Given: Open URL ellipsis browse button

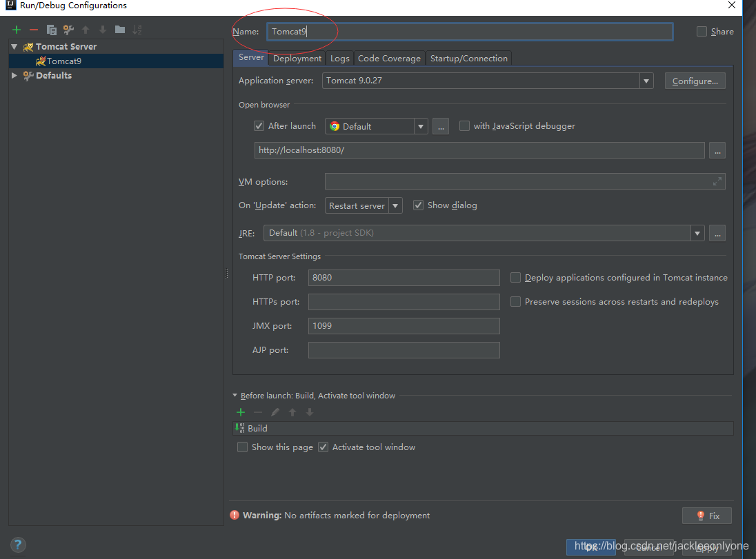Looking at the screenshot, I should click(x=717, y=150).
